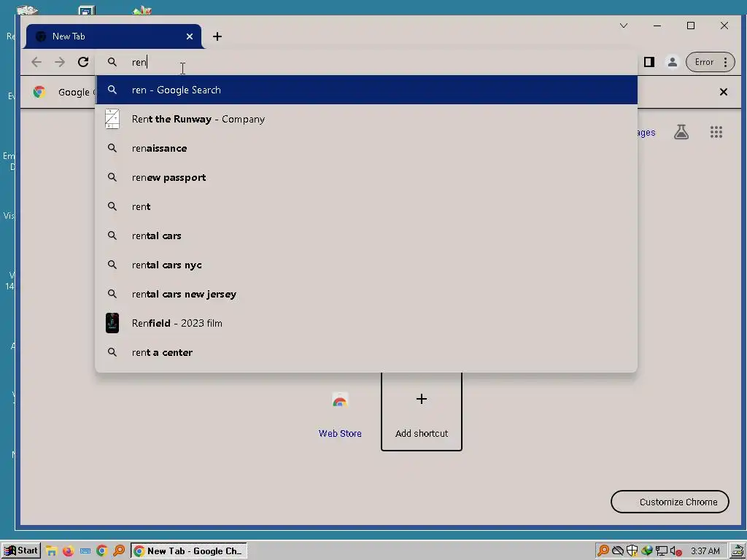747x560 pixels.
Task: Click the network computers tray icon
Action: [x=661, y=551]
